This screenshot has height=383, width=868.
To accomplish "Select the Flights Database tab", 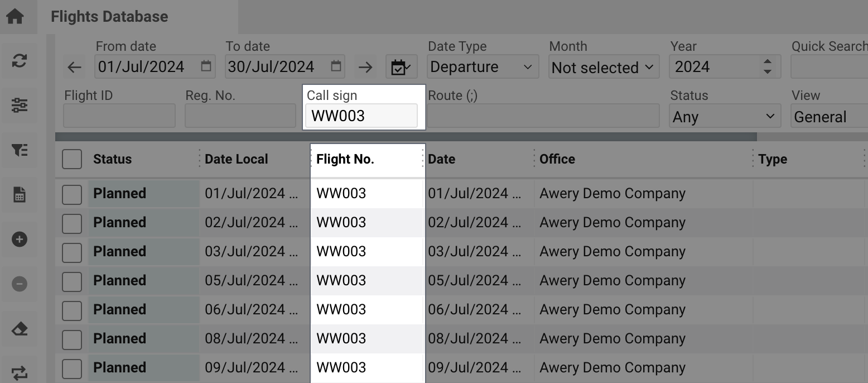I will (109, 17).
